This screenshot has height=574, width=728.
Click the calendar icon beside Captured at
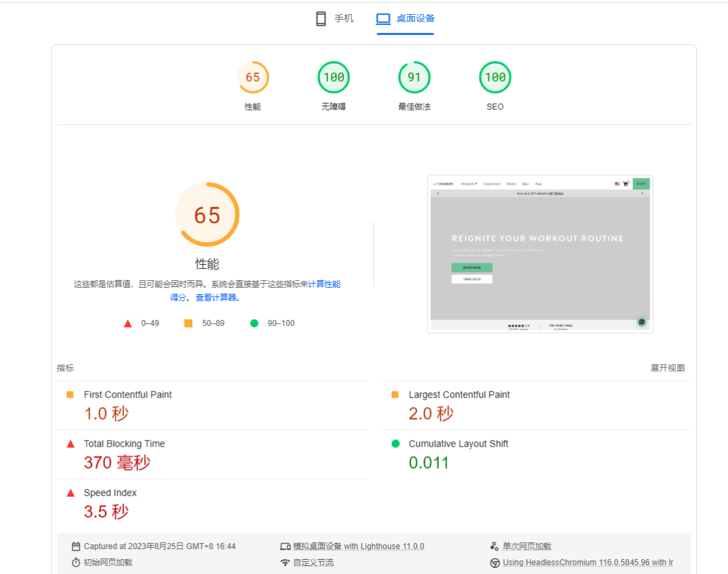click(x=76, y=546)
